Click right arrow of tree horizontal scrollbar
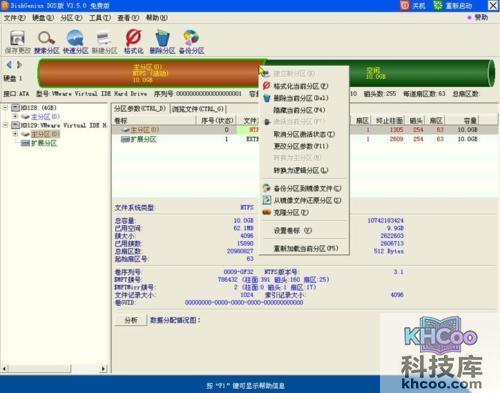Image resolution: width=500 pixels, height=393 pixels. (103, 368)
